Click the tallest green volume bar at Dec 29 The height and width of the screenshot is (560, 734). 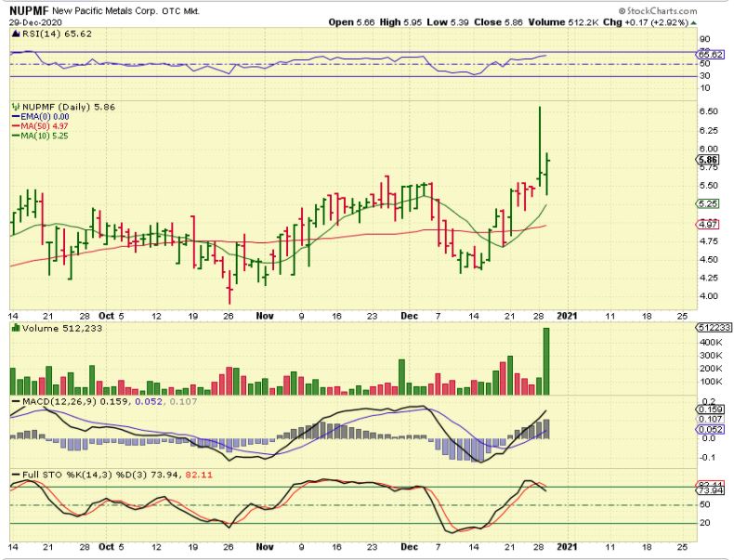pos(545,361)
